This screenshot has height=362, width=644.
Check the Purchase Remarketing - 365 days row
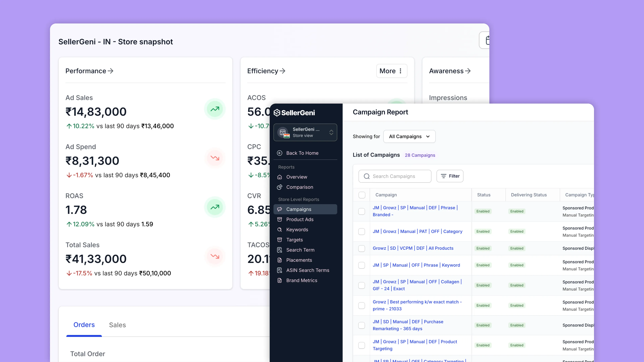click(362, 325)
